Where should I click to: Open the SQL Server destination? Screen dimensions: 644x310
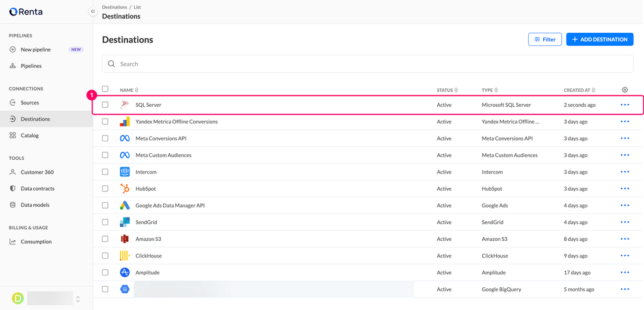coord(148,105)
